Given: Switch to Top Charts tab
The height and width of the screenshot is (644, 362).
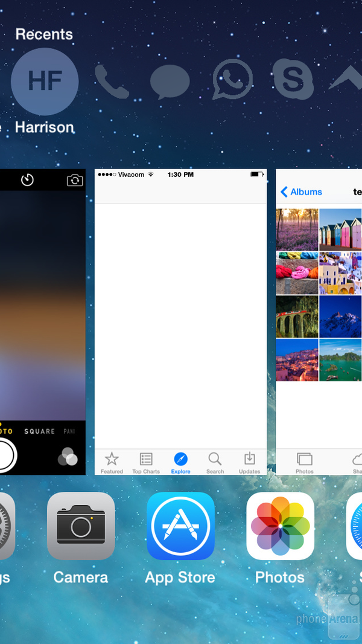Looking at the screenshot, I should click(x=146, y=463).
